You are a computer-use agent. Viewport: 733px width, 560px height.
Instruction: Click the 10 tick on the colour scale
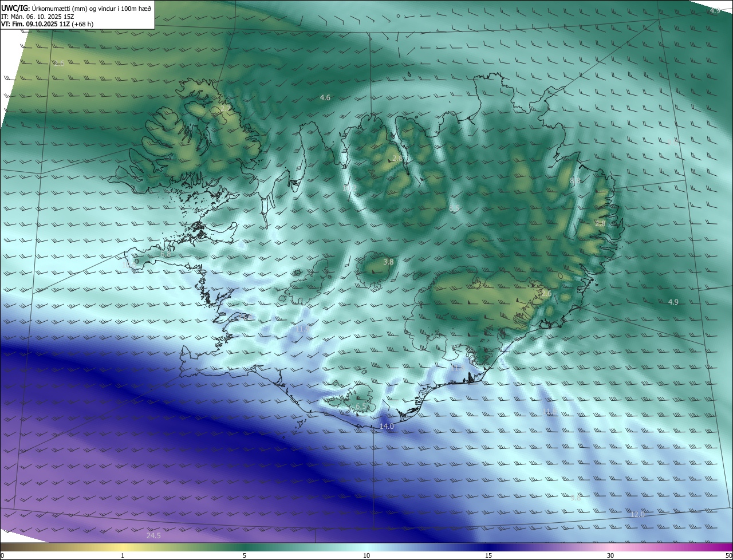pos(366,555)
